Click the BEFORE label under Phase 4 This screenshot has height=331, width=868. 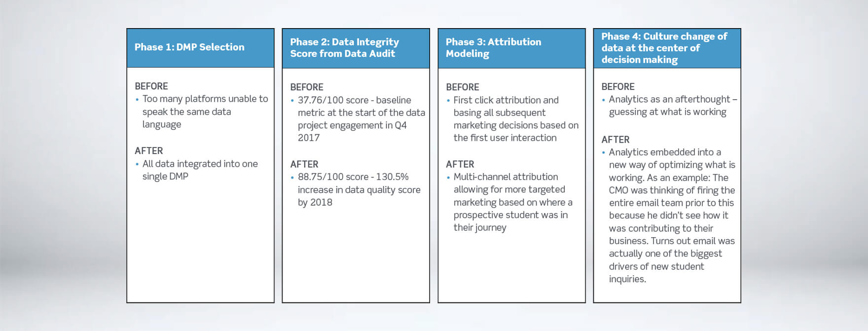pos(617,86)
